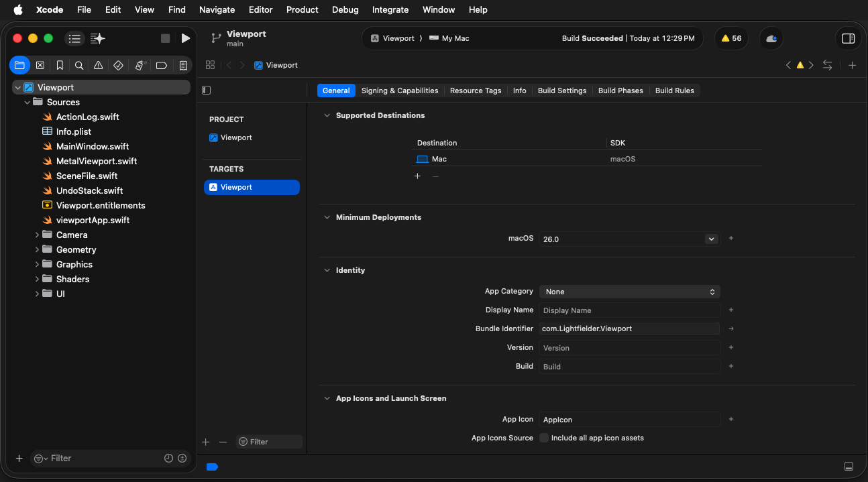Open the Breakpoint navigator
The width and height of the screenshot is (868, 482).
161,65
